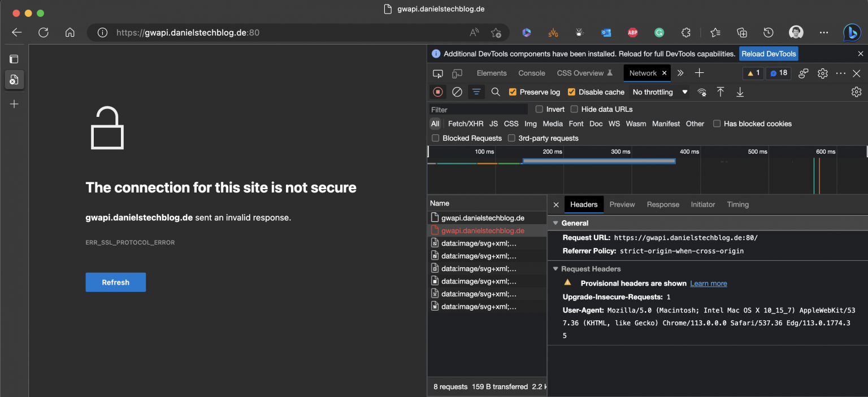Disable the Disable cache option

(x=572, y=91)
